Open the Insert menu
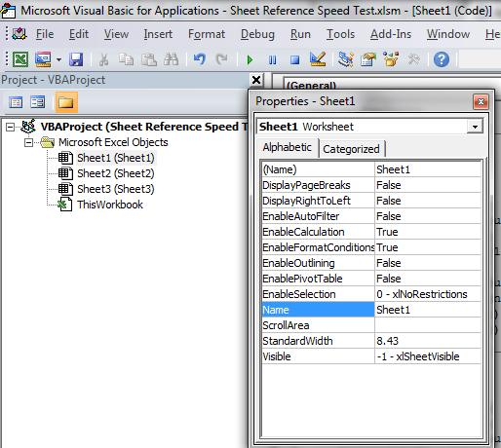 click(158, 34)
